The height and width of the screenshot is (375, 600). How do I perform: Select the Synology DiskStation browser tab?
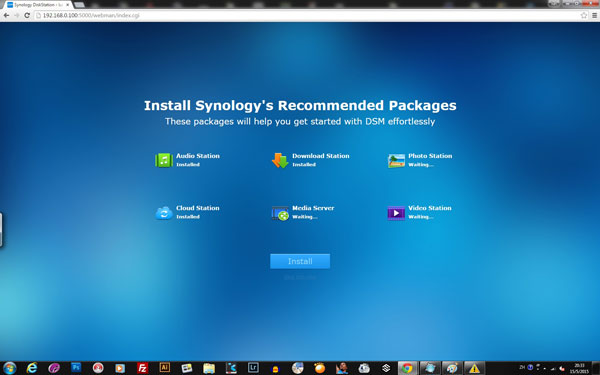point(38,5)
